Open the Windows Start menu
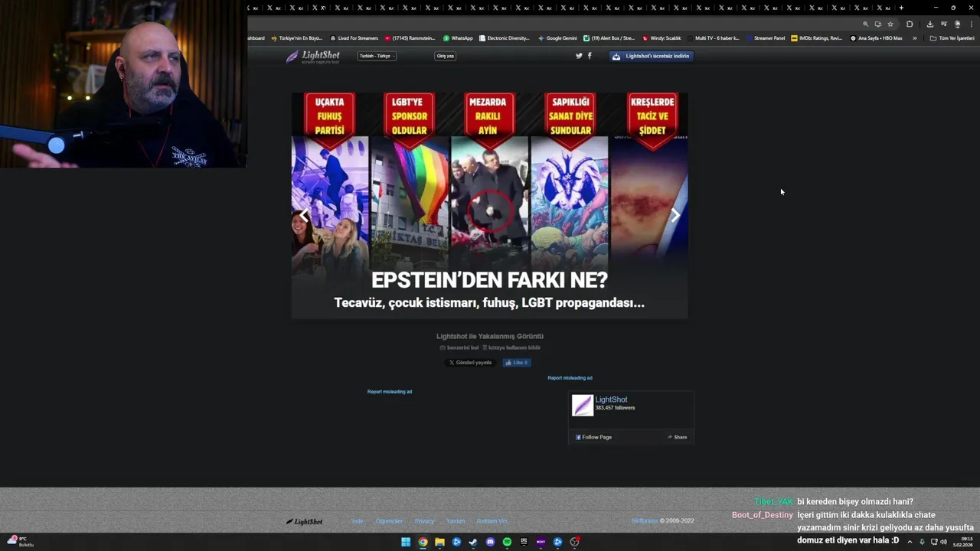980x551 pixels. click(x=406, y=542)
